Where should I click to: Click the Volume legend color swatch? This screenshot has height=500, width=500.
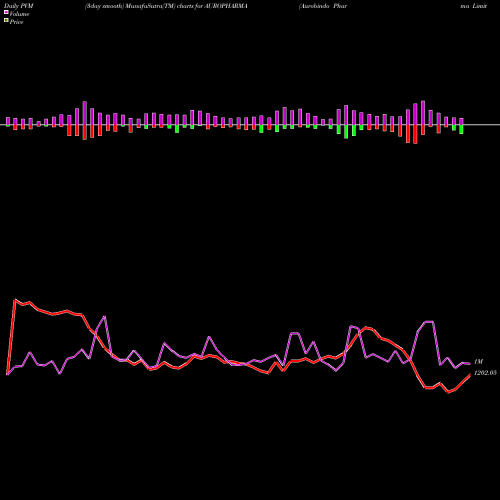pos(6,12)
